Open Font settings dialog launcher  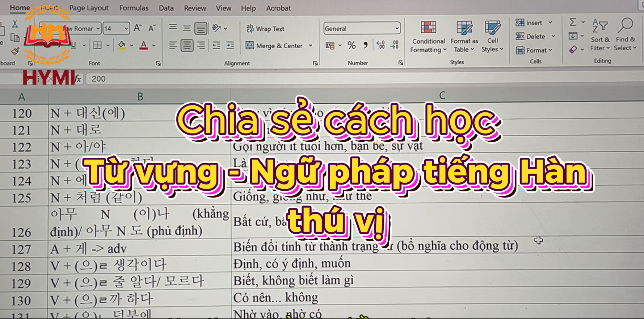click(x=158, y=63)
